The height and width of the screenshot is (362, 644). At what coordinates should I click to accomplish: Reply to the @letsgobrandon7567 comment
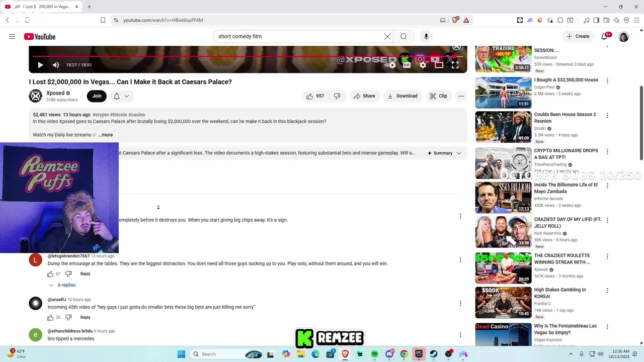pyautogui.click(x=86, y=274)
